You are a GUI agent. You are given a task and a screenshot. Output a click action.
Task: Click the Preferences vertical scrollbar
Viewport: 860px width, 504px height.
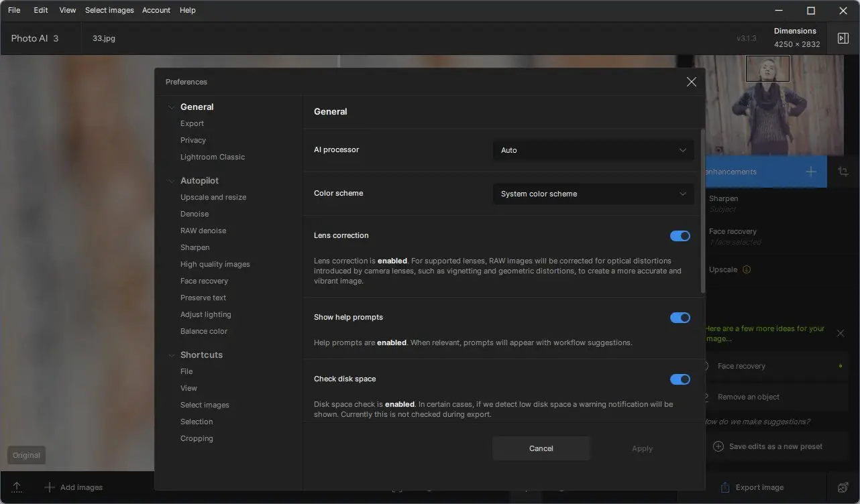702,211
